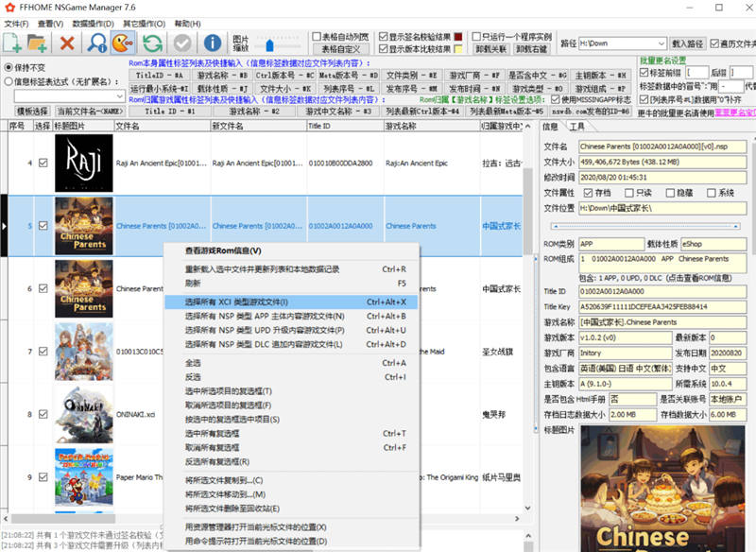Toggle checkbox for row 5 Chinese Parents
The height and width of the screenshot is (552, 756).
coord(43,226)
